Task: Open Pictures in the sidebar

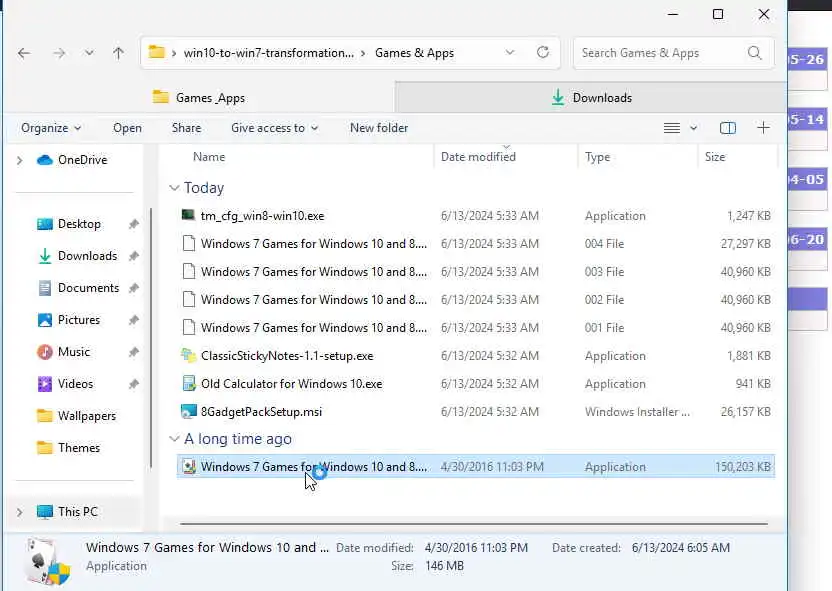Action: (x=68, y=320)
